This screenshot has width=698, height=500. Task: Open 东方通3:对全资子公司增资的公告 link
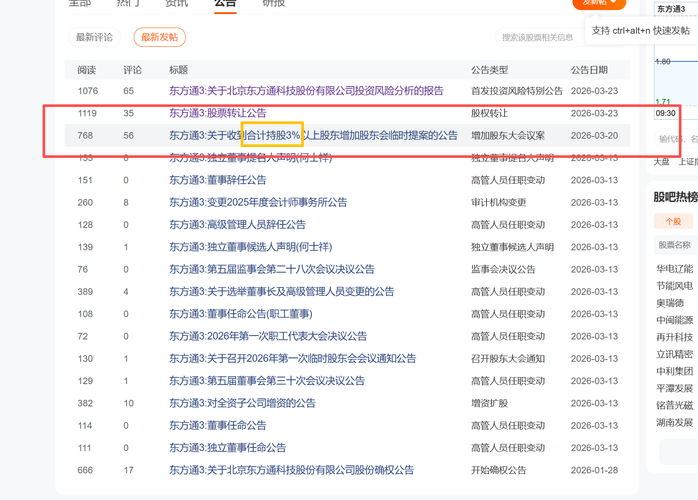(x=242, y=403)
